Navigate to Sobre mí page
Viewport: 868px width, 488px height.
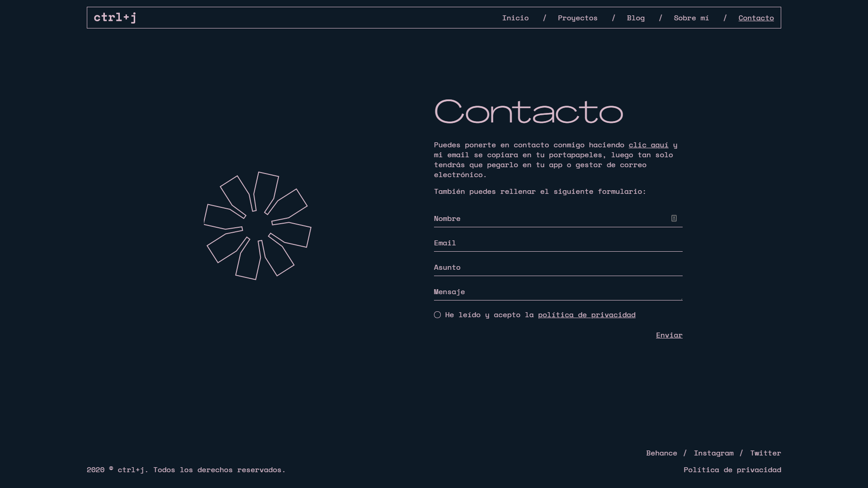(691, 18)
